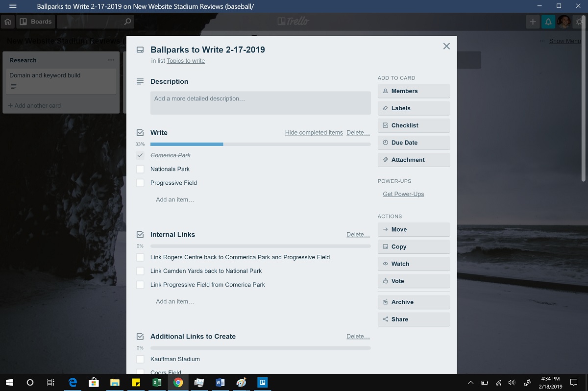Click the Internal Links progress bar
Screen dimensions: 588x391
tap(260, 246)
